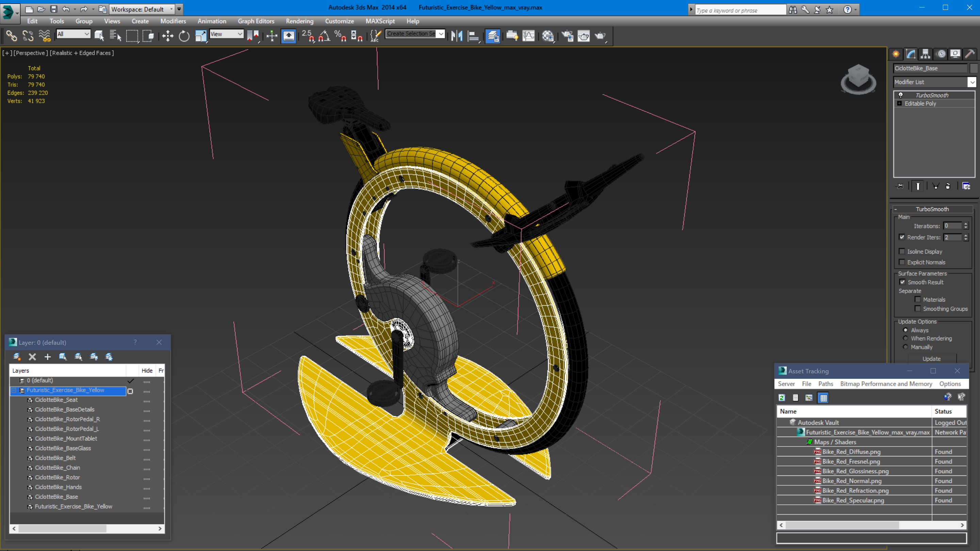Select the CiclotteBike_Seat layer item

pyautogui.click(x=56, y=400)
